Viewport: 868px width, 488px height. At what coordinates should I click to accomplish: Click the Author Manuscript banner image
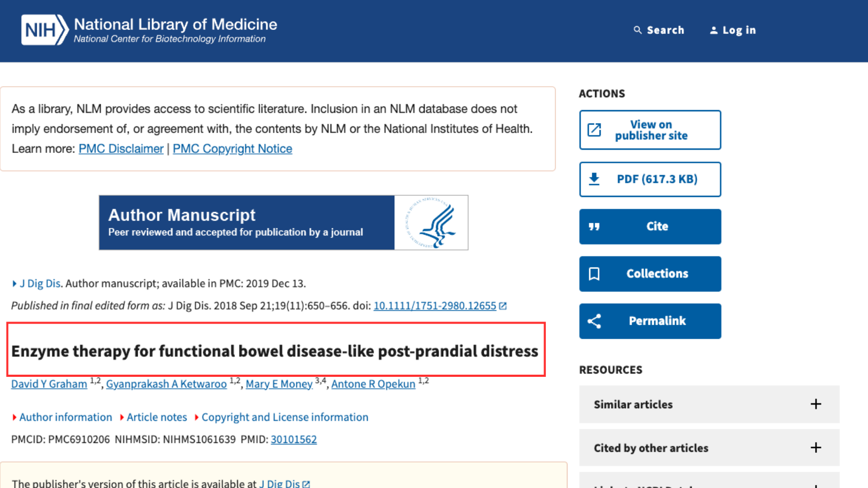283,223
